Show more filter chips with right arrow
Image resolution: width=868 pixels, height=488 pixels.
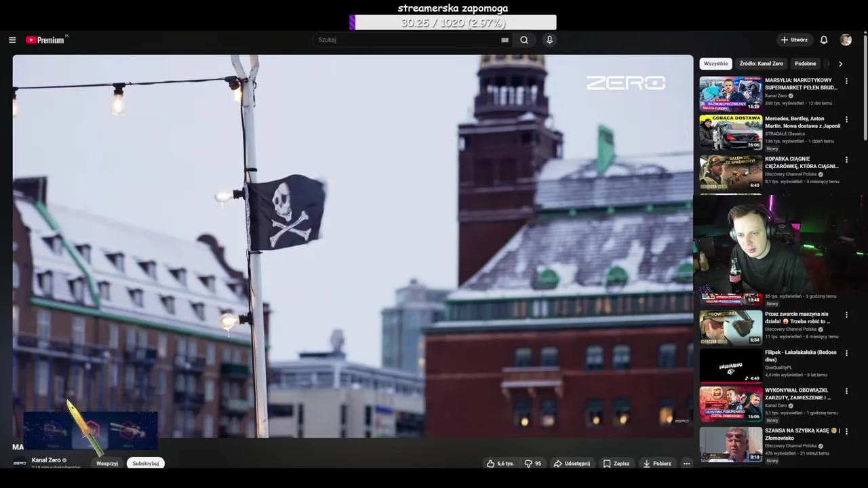pos(840,64)
